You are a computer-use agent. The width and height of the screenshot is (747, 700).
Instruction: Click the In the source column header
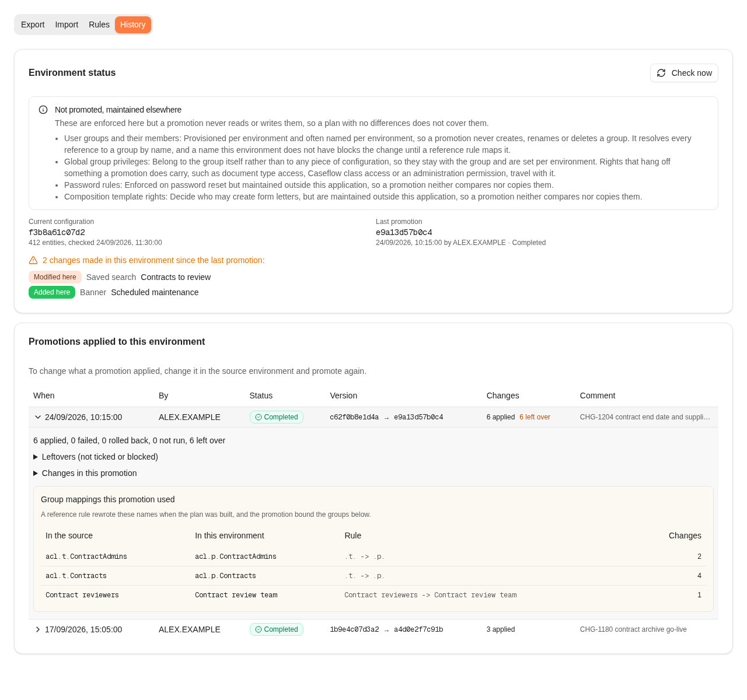(x=69, y=535)
